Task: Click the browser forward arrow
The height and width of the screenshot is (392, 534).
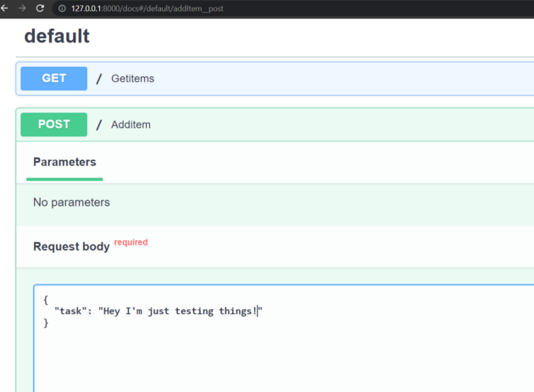Action: 22,8
